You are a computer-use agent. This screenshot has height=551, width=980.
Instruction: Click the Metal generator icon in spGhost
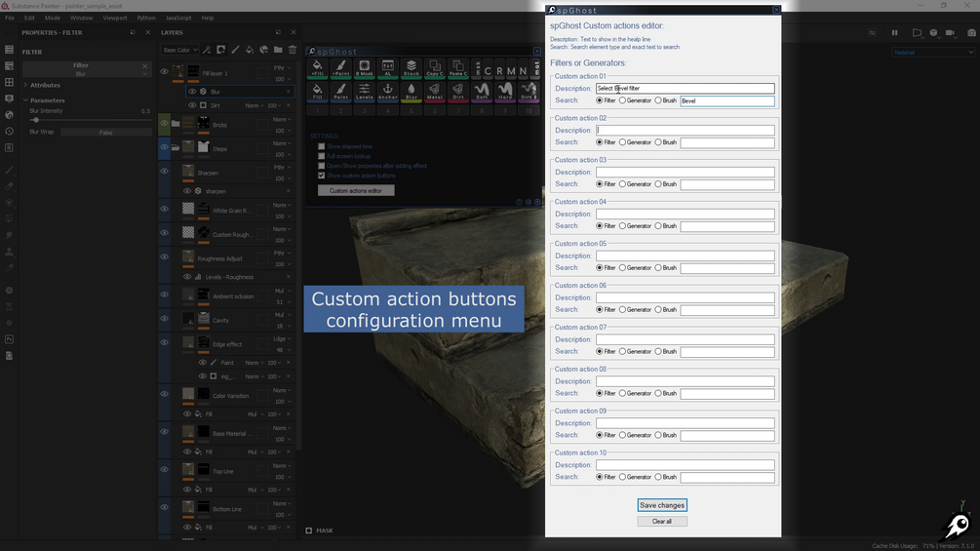434,92
